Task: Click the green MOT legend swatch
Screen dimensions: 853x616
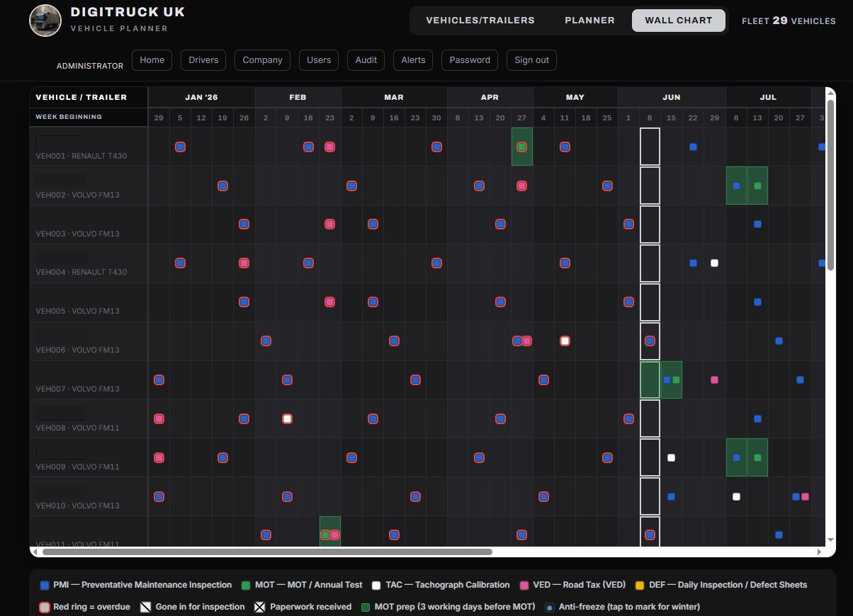Action: 246,586
